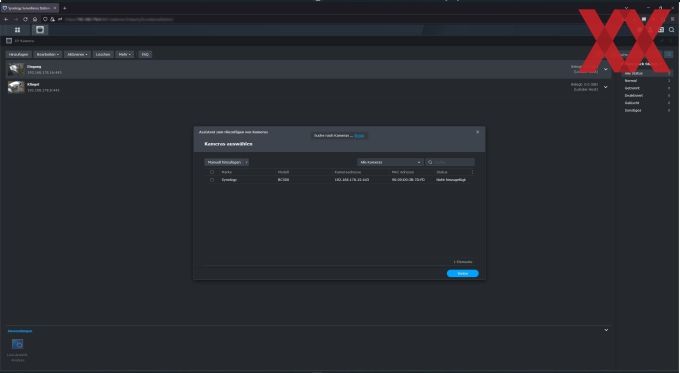Open the Mehr dropdown in the toolbar
The image size is (680, 373).
click(x=124, y=54)
